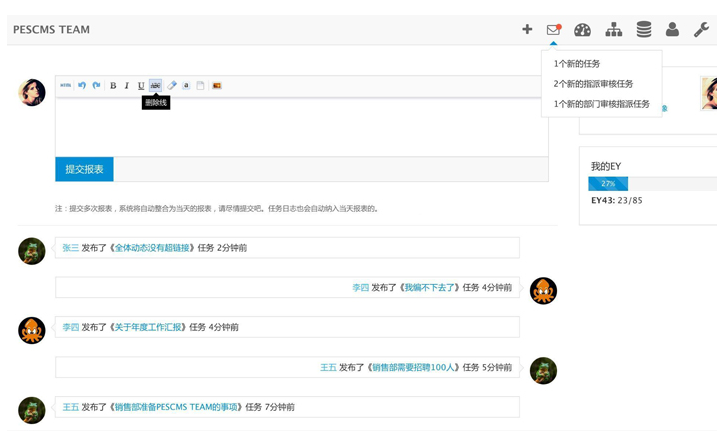Click the 5分钟前 timestamp text
This screenshot has height=444, width=721.
click(x=497, y=367)
